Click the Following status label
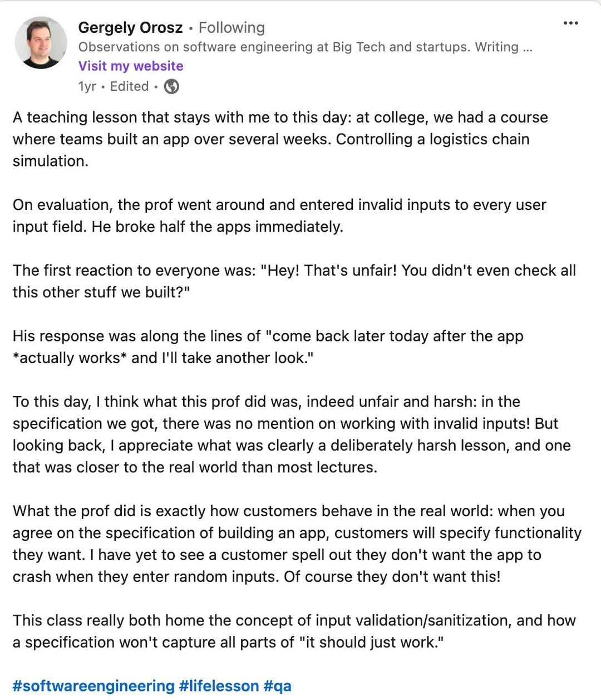This screenshot has width=601, height=700. [x=231, y=27]
